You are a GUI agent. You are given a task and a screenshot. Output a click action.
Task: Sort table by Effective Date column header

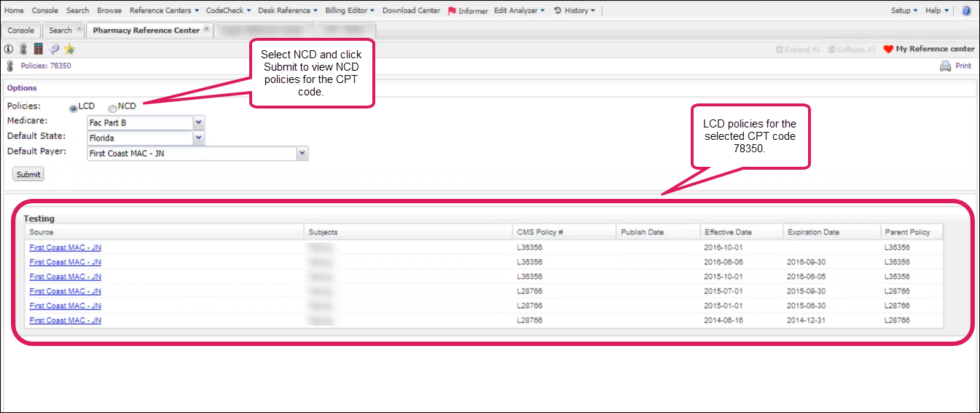(x=727, y=232)
